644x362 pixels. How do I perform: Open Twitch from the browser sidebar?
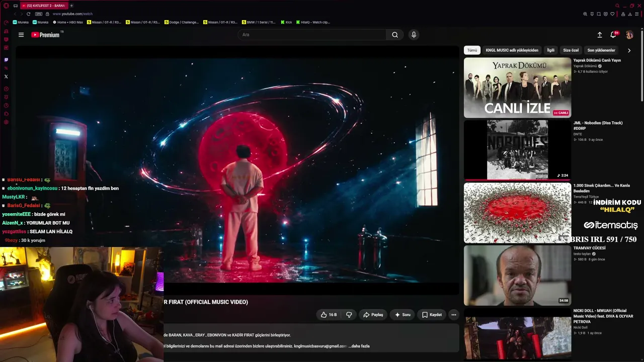pyautogui.click(x=6, y=60)
